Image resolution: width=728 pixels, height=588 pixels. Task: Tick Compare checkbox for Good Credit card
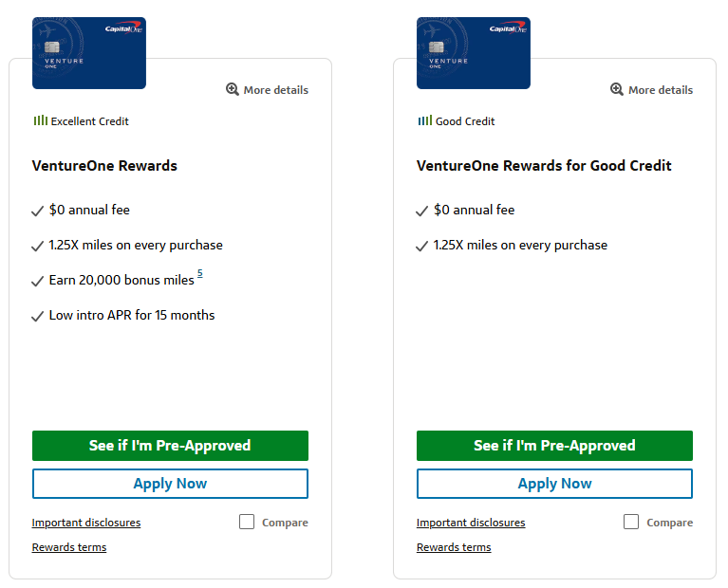(x=631, y=522)
